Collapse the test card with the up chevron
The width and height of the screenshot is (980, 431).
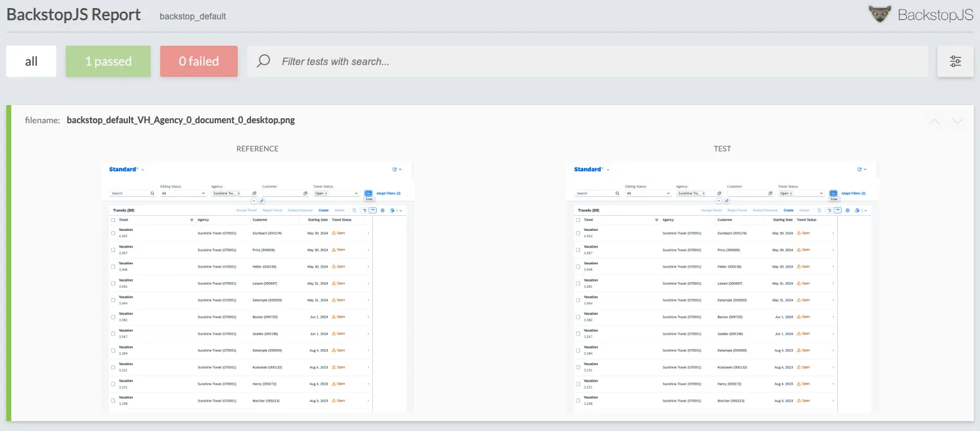tap(934, 121)
